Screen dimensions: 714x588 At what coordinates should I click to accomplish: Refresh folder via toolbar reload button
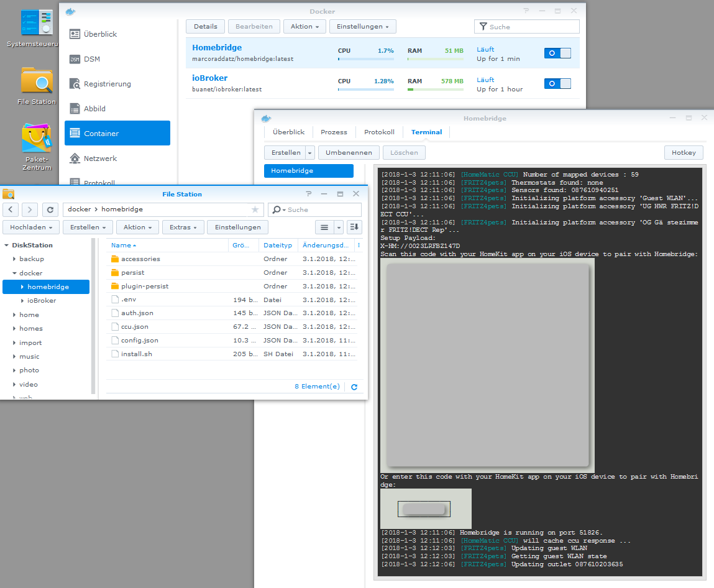click(50, 209)
